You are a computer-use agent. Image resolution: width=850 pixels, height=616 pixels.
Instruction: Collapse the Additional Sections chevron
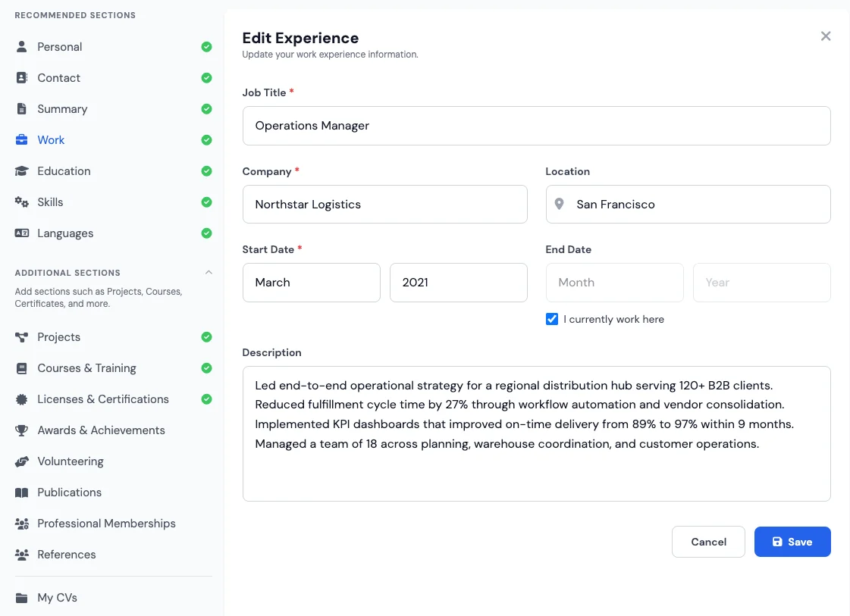coord(209,273)
